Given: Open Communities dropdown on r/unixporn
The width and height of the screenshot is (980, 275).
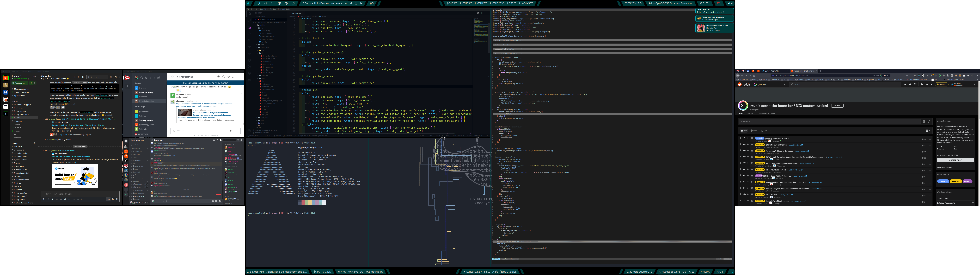Looking at the screenshot, I should 762,114.
